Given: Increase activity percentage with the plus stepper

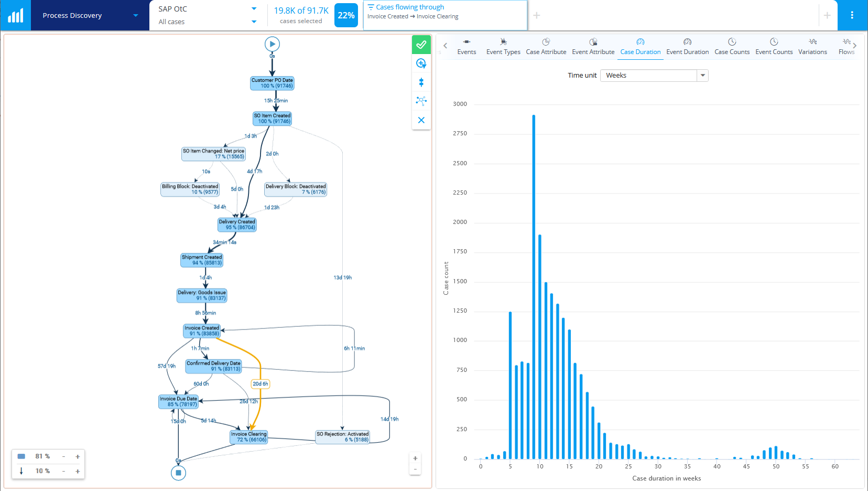Looking at the screenshot, I should click(x=77, y=456).
